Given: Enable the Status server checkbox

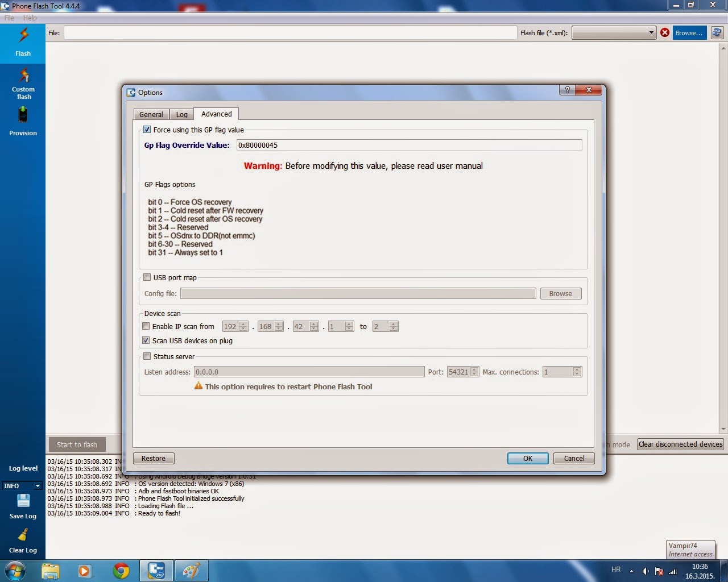Looking at the screenshot, I should pos(147,356).
